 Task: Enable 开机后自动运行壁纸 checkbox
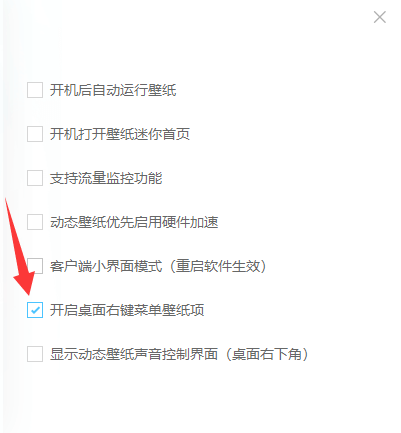point(35,90)
